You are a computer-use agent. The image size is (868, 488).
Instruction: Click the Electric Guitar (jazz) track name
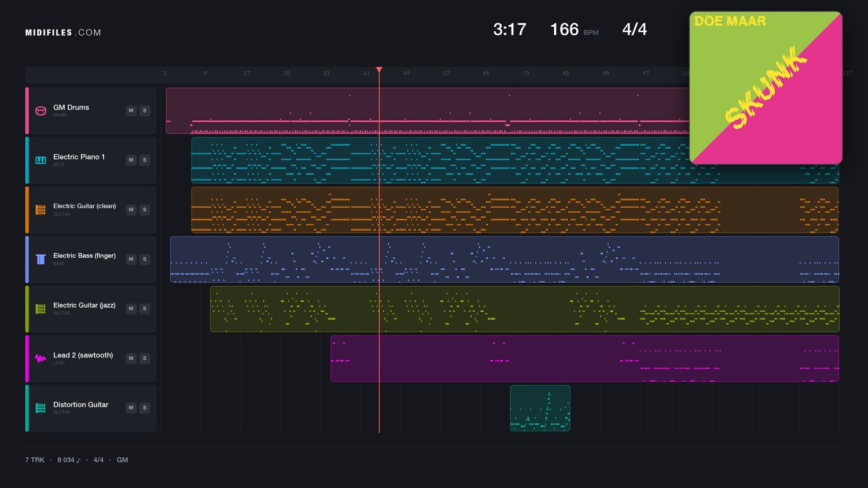tap(84, 305)
